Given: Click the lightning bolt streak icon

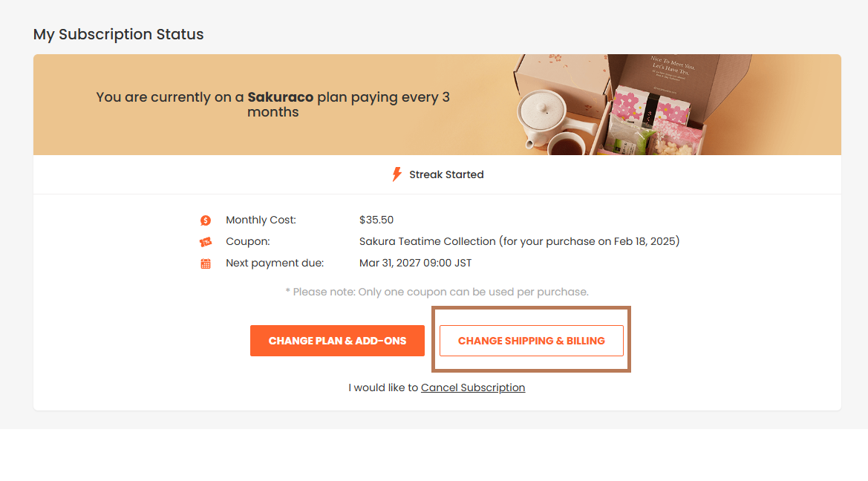Looking at the screenshot, I should tap(397, 174).
